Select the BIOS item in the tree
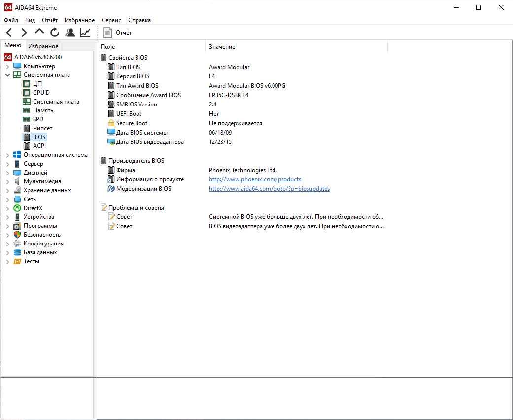 point(39,137)
